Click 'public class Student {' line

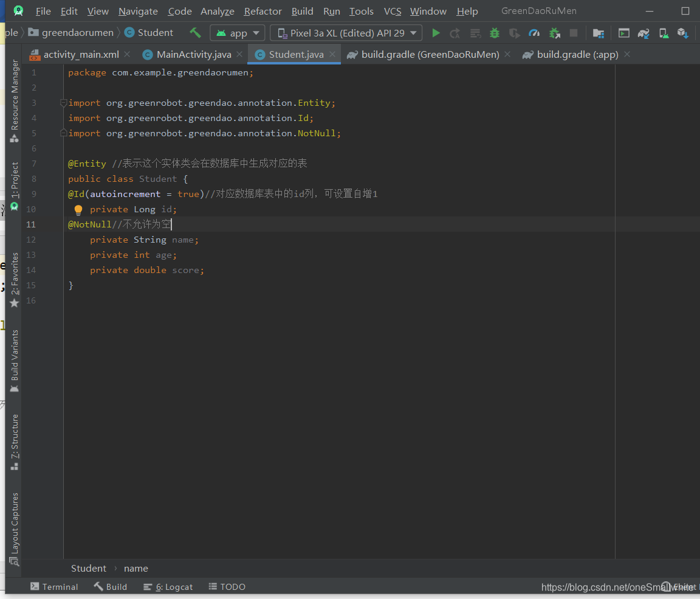point(128,179)
